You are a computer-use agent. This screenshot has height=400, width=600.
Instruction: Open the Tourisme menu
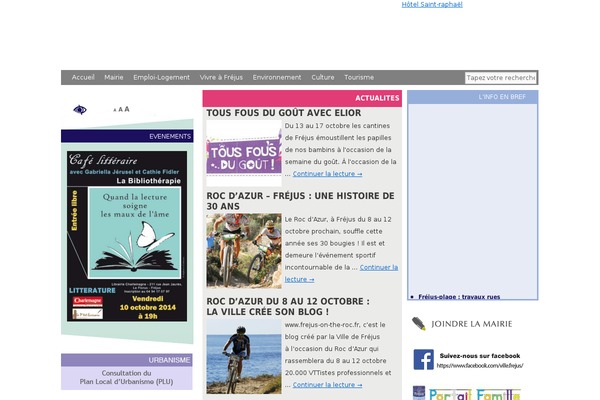pos(359,77)
